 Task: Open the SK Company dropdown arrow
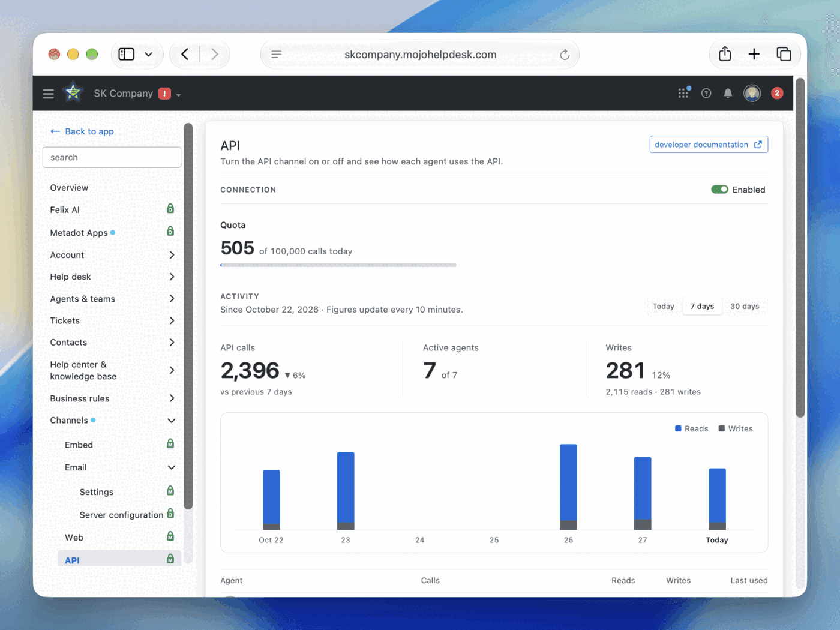[x=178, y=95]
